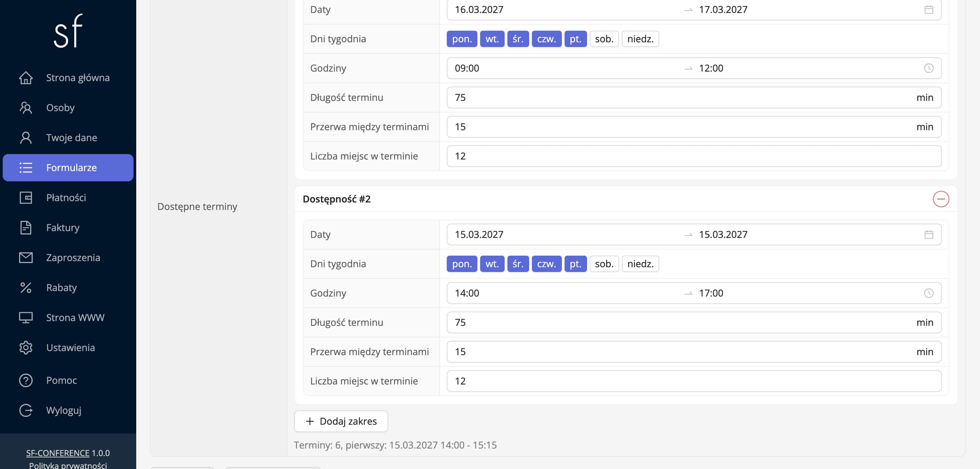980x469 pixels.
Task: Toggle sob. in Dostępność #2 weekdays
Action: coord(604,264)
